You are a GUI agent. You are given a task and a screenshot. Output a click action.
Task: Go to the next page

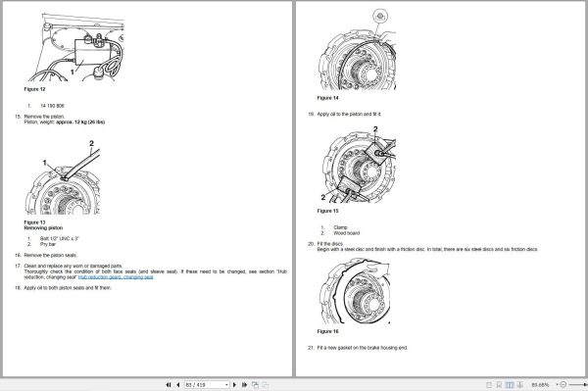click(235, 384)
